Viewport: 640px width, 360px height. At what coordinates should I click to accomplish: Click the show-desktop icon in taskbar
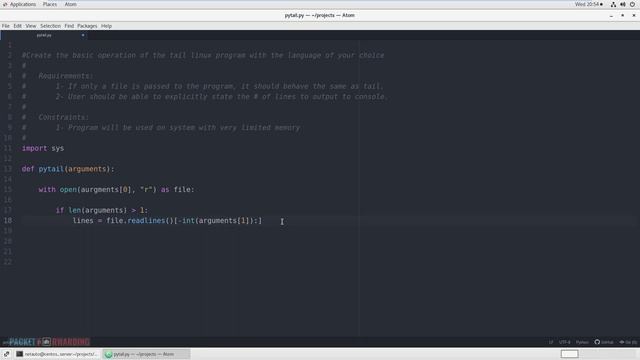(x=7, y=354)
